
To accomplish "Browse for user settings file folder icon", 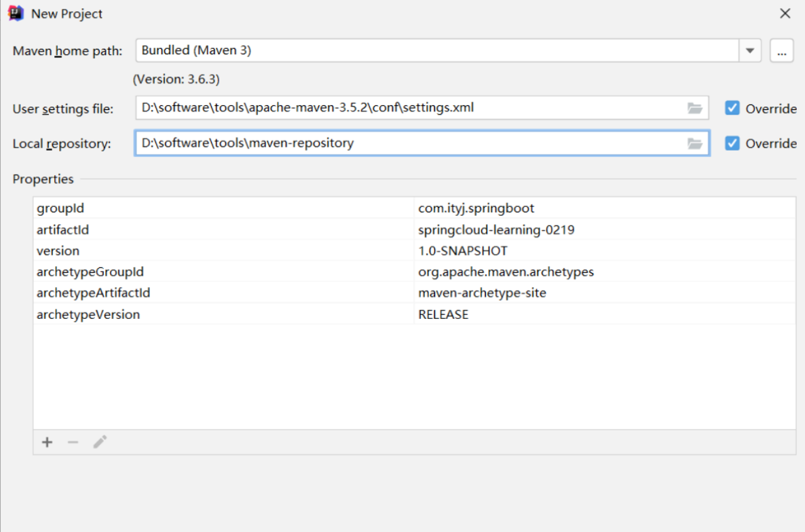I will [694, 108].
